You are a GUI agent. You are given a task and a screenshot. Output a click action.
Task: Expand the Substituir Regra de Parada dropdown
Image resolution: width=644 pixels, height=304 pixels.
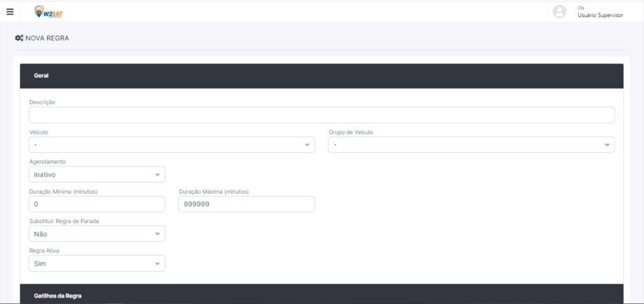click(97, 234)
